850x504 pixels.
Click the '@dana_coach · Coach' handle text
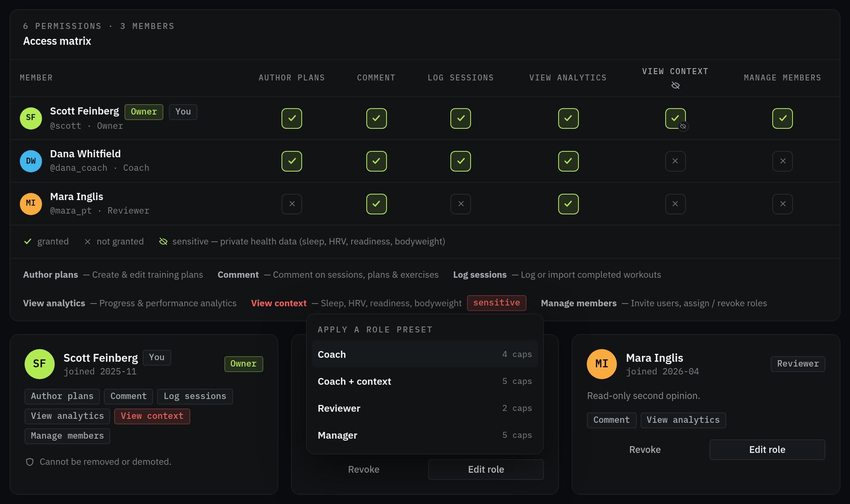100,168
